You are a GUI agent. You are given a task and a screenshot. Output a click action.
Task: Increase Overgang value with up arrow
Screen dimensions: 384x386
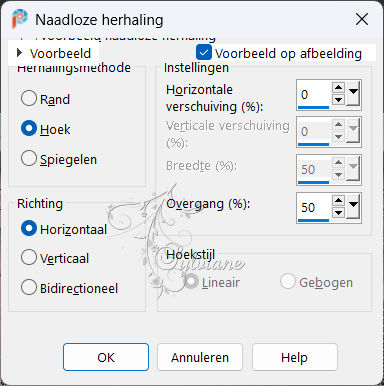point(338,201)
